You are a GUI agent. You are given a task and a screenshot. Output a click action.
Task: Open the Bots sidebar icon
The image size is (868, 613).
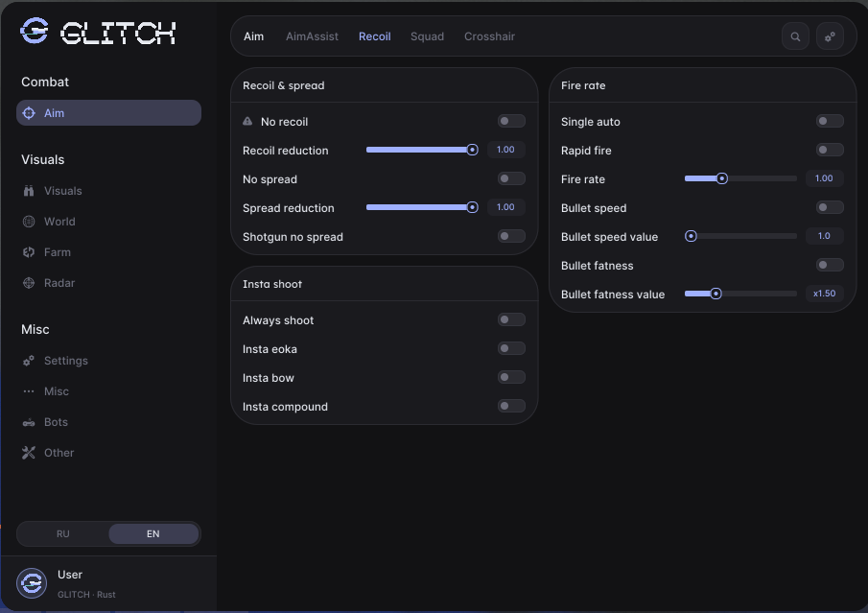pyautogui.click(x=29, y=422)
